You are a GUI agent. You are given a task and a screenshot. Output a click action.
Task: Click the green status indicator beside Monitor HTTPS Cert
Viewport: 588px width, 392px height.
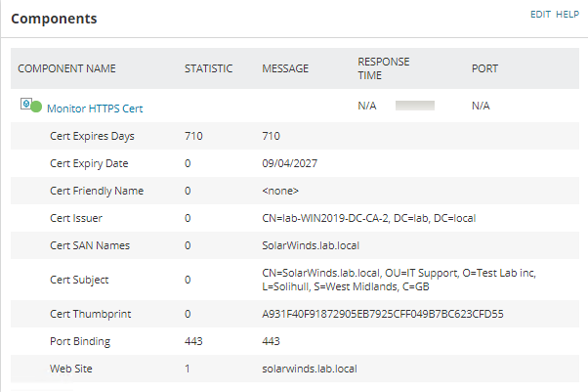coord(36,107)
